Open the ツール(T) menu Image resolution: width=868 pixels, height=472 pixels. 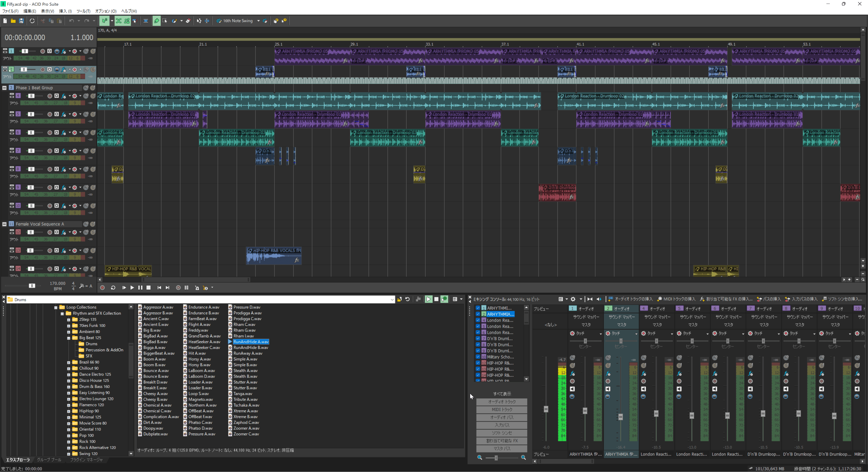[x=83, y=11]
